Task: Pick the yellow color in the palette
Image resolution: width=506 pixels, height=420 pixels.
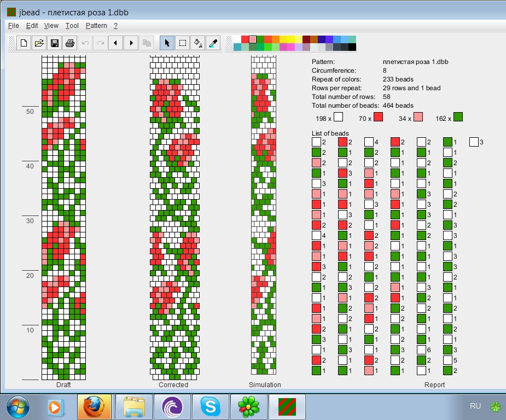Action: (291, 39)
